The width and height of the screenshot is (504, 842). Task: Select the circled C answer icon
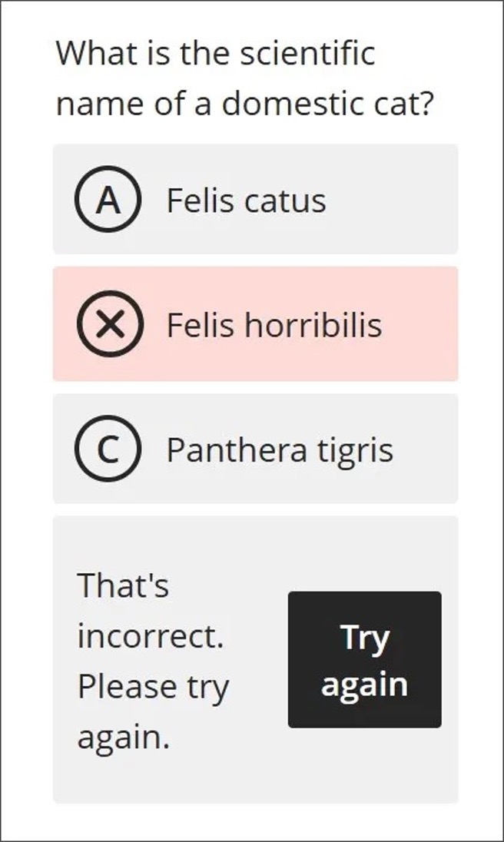point(108,449)
